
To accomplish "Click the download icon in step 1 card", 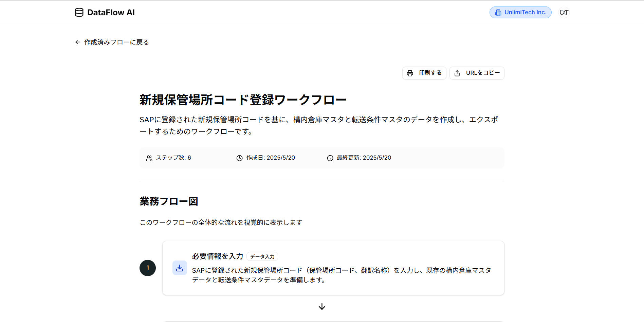I will tap(180, 268).
